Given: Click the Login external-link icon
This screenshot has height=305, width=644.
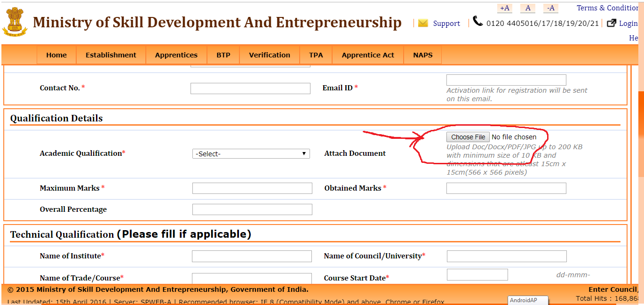Looking at the screenshot, I should tap(612, 23).
